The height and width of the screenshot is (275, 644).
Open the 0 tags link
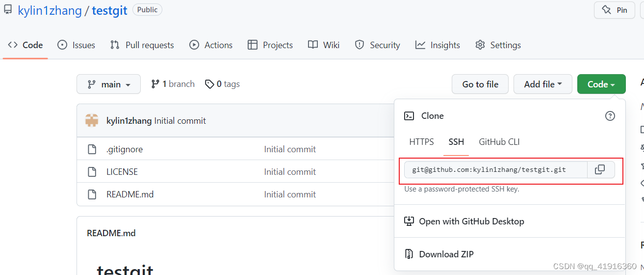223,84
